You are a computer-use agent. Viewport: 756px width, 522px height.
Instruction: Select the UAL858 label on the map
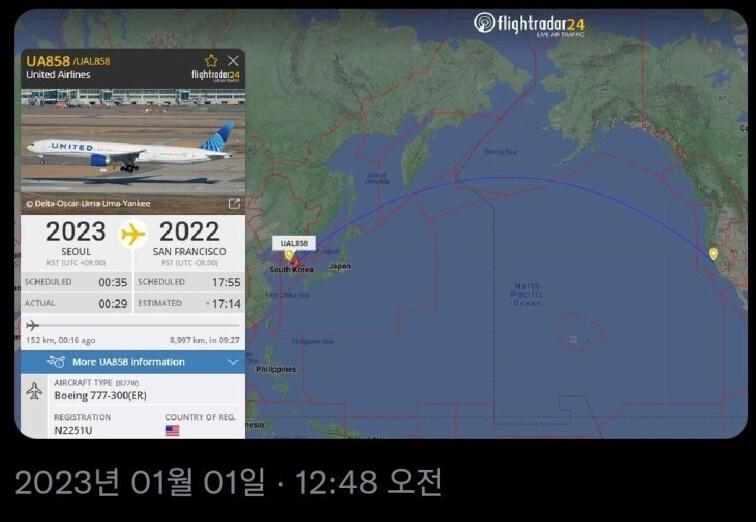pos(294,243)
